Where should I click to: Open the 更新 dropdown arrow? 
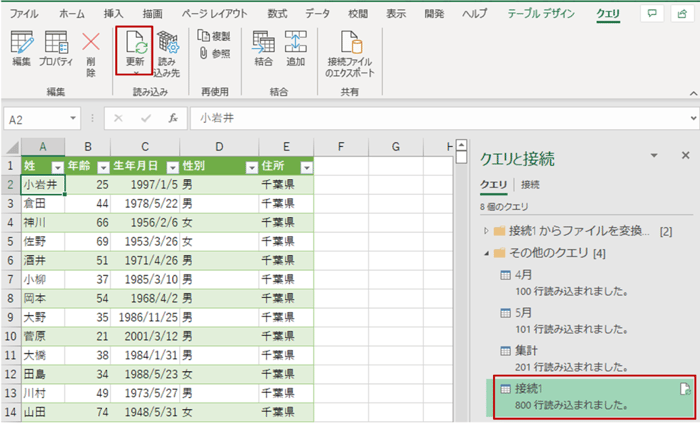[x=135, y=72]
